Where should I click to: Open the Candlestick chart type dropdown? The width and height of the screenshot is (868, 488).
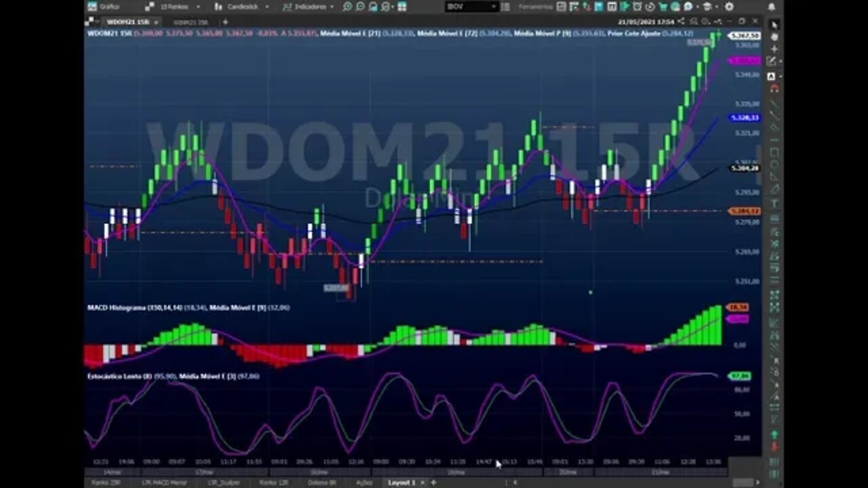click(x=241, y=6)
